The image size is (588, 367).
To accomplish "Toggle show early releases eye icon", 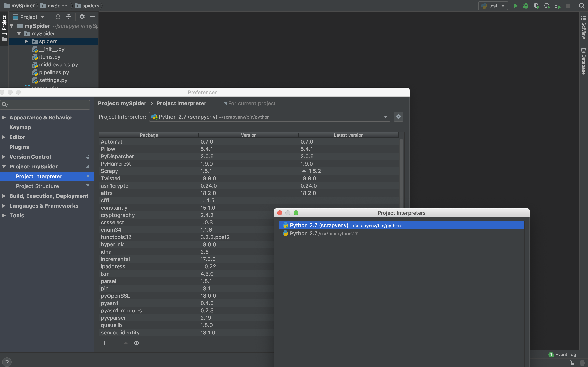I will 136,343.
